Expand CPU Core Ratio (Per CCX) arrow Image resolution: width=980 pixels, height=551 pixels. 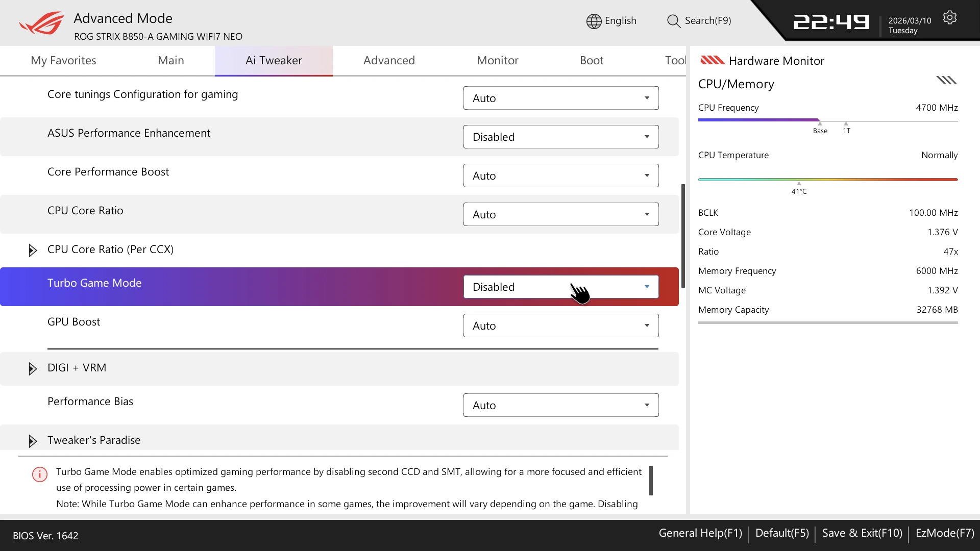tap(33, 250)
